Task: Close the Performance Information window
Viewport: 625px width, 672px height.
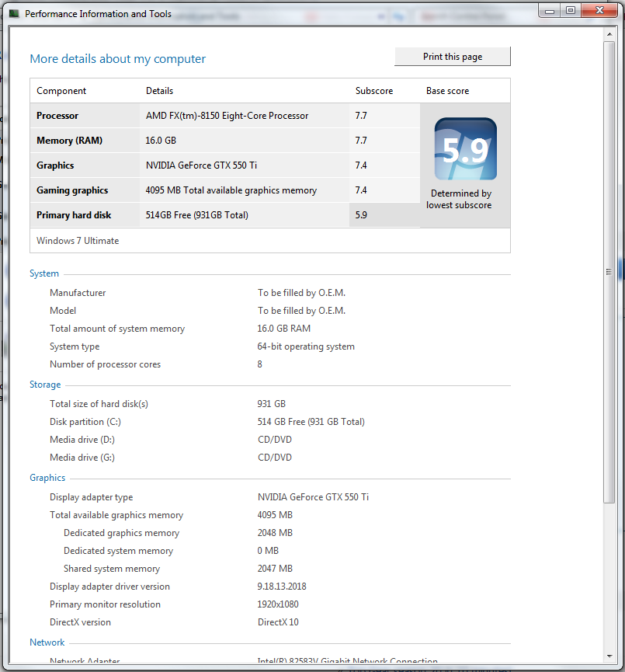Action: 599,11
